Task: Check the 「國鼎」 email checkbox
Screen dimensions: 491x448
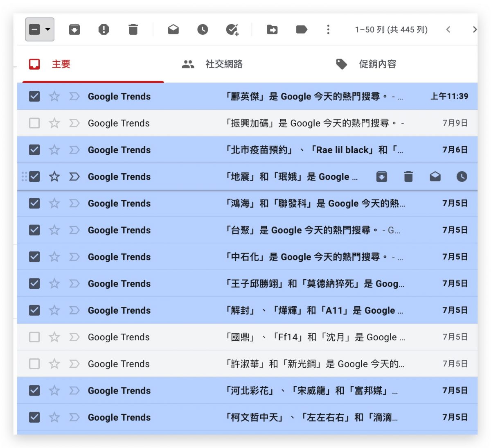Action: [34, 337]
